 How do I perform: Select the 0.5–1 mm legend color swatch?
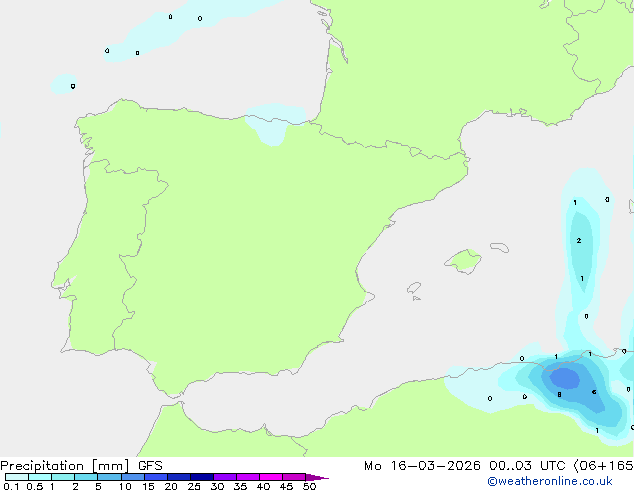click(40, 477)
